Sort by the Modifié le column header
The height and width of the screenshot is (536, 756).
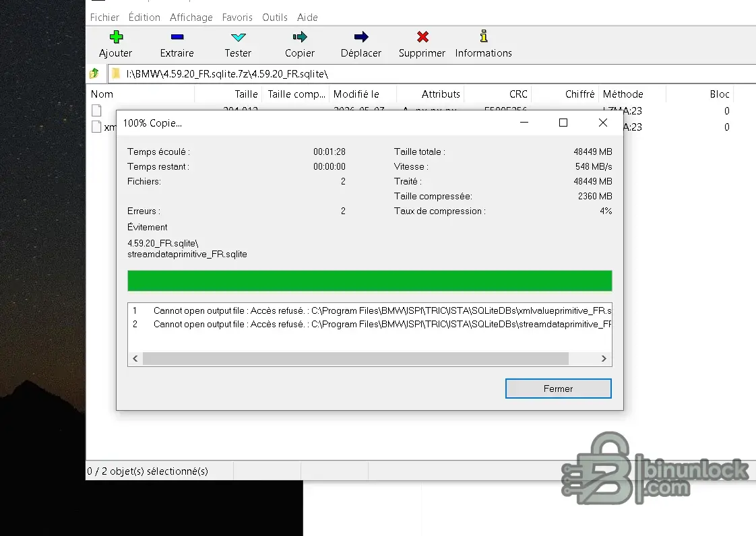pyautogui.click(x=363, y=94)
